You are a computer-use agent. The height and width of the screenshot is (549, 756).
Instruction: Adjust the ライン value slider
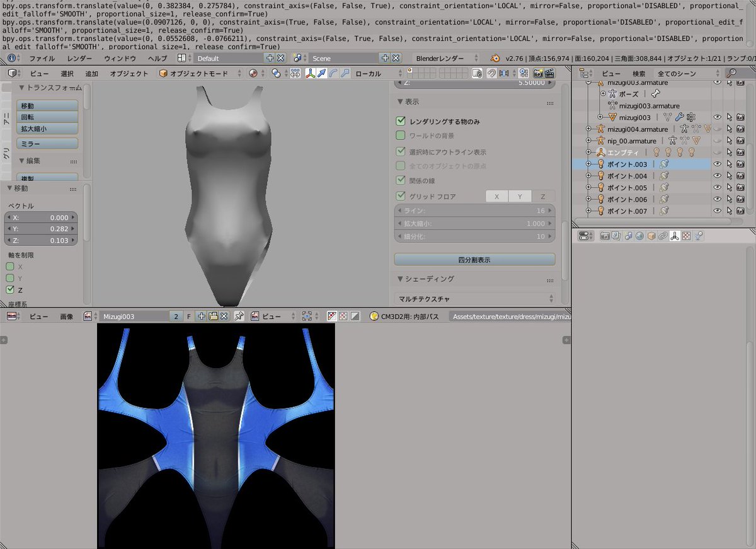475,211
